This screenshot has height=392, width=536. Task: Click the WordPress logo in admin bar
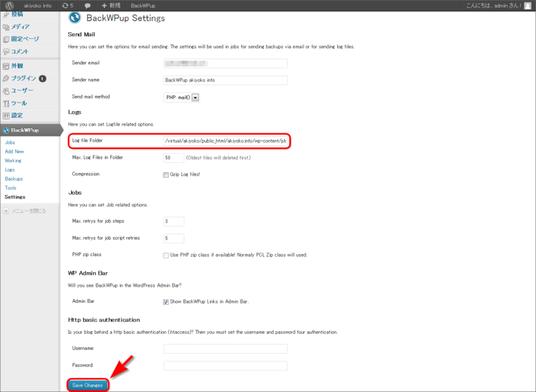9,5
